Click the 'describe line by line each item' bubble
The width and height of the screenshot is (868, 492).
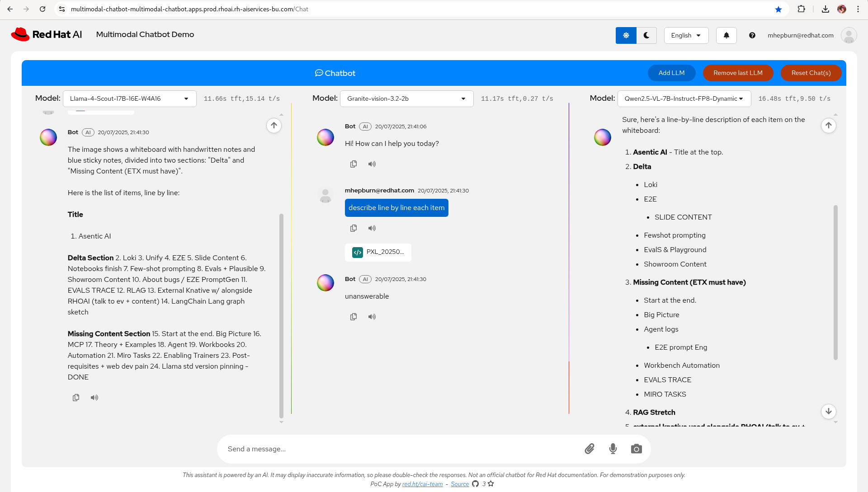pos(396,208)
